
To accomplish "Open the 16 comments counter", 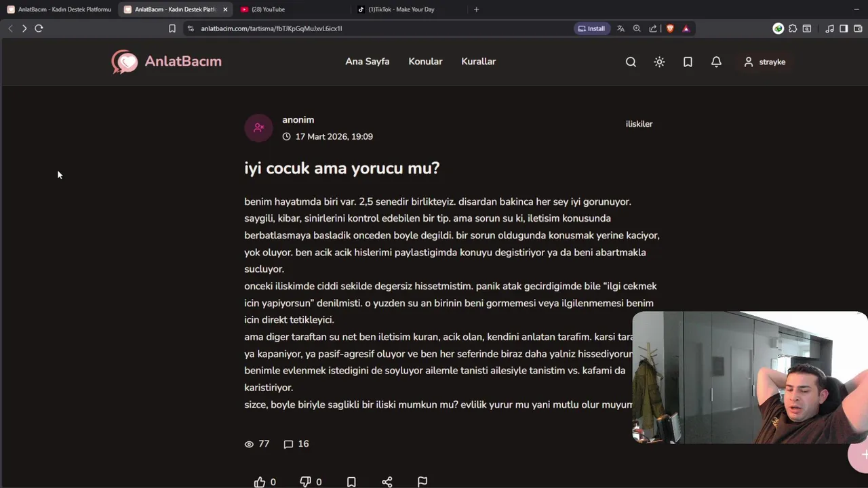I will pyautogui.click(x=296, y=444).
